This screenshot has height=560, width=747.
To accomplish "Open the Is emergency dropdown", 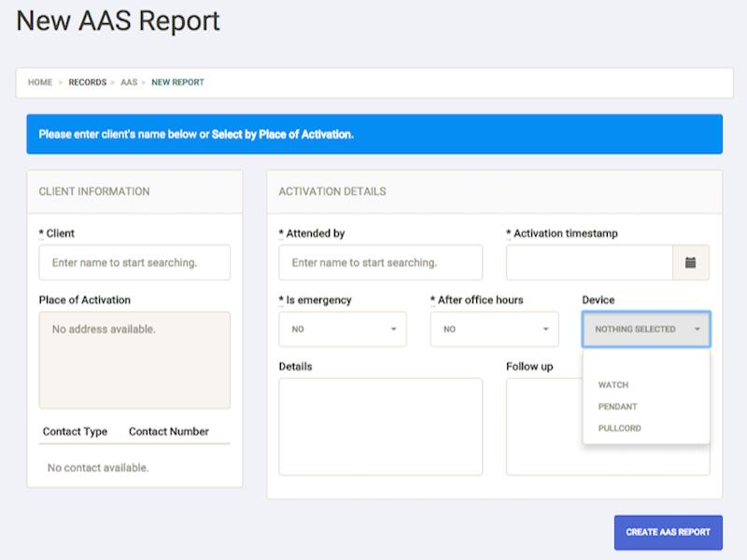I will click(343, 329).
